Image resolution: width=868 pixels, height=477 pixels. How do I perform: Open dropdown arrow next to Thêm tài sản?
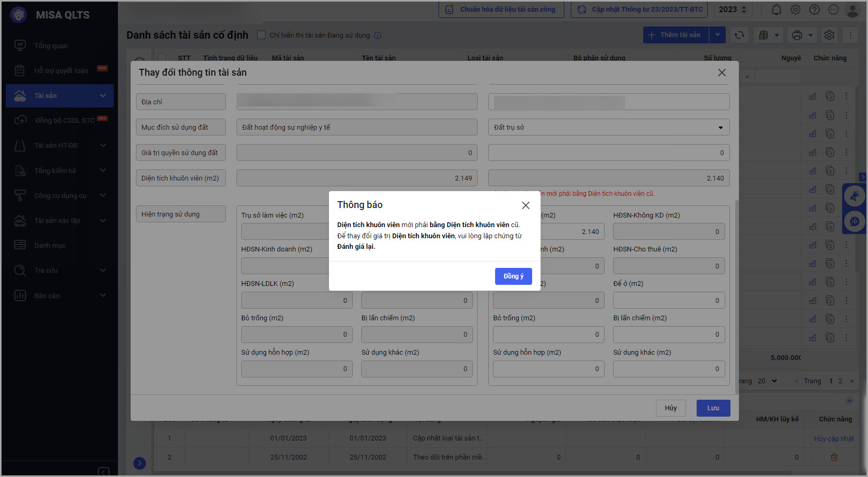[717, 35]
